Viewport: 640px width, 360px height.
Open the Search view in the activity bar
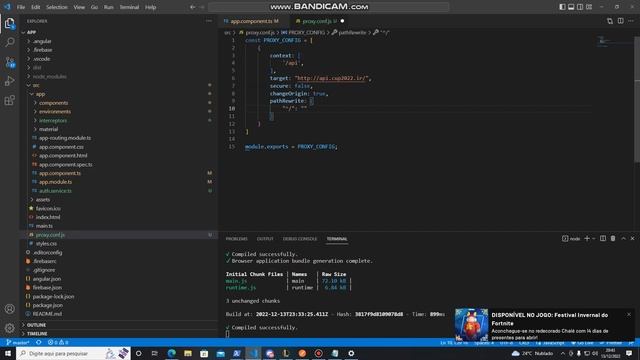(9, 42)
